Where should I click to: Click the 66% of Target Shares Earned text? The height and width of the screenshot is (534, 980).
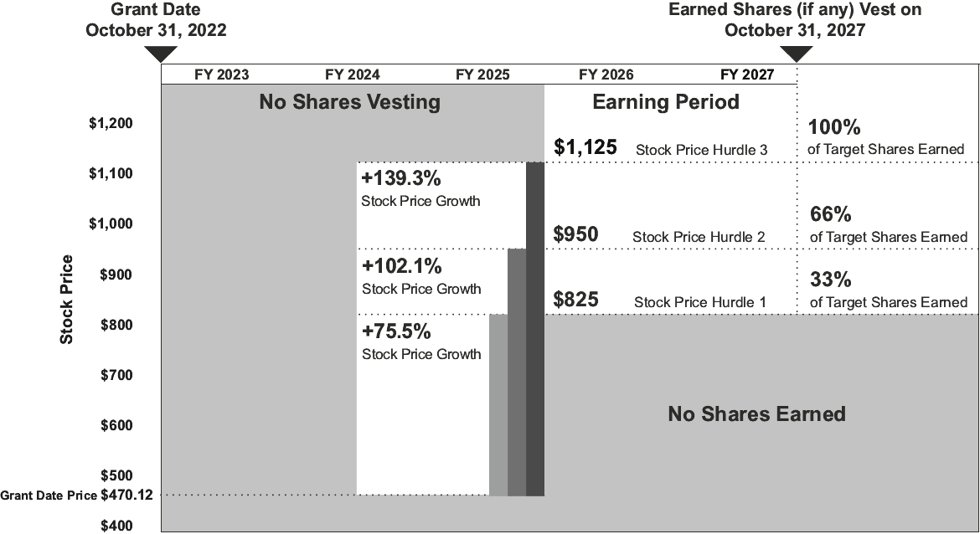click(888, 225)
